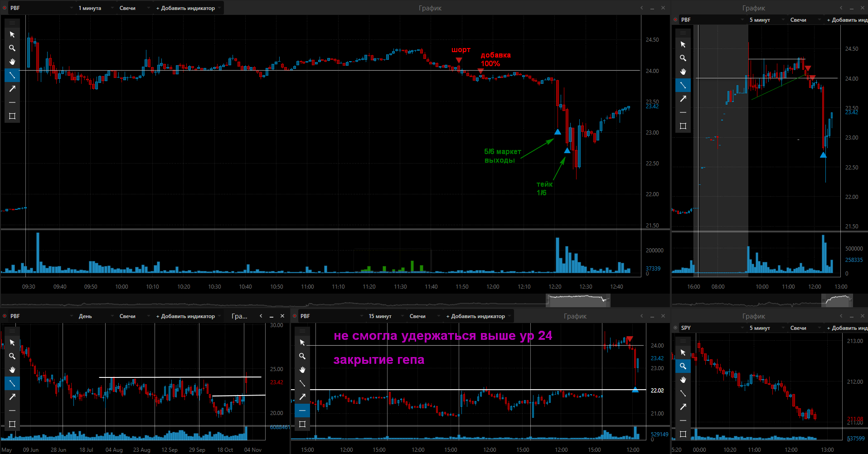Click the 'График' title of the 15-minute panel

(x=575, y=316)
